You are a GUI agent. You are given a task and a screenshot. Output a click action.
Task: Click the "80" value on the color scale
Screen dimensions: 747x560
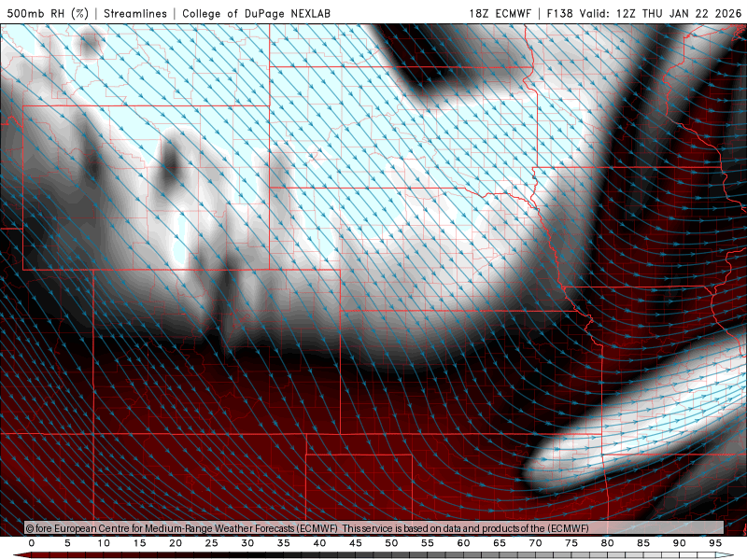[x=608, y=543]
